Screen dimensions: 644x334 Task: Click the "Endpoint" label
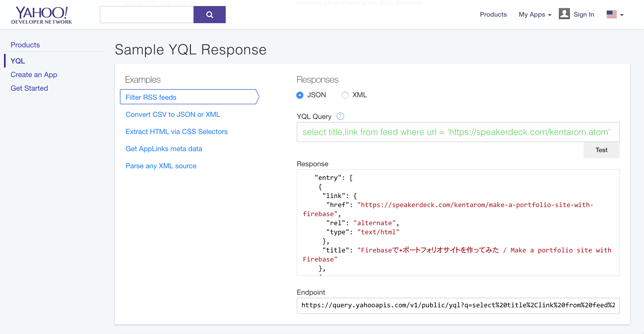(x=311, y=292)
